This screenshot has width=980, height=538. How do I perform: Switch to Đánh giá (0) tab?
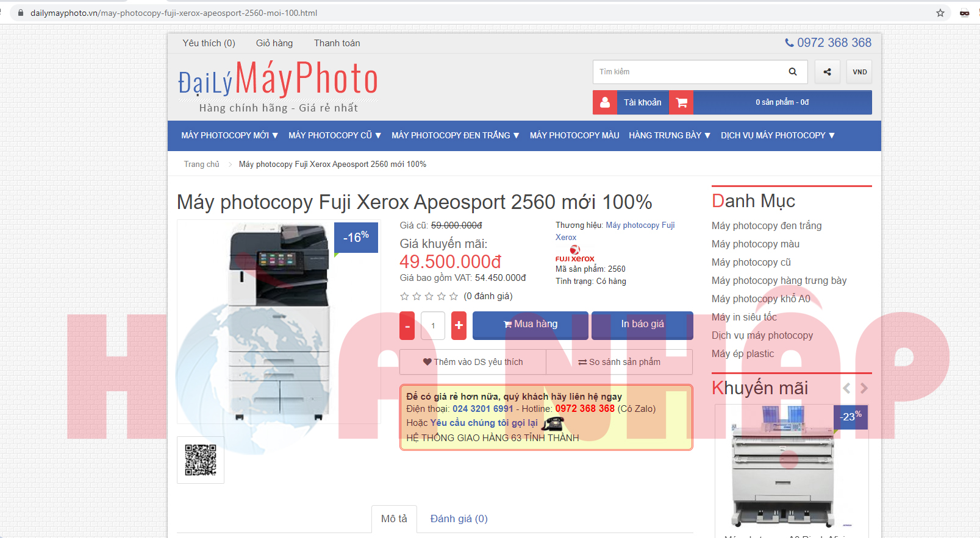coord(459,519)
